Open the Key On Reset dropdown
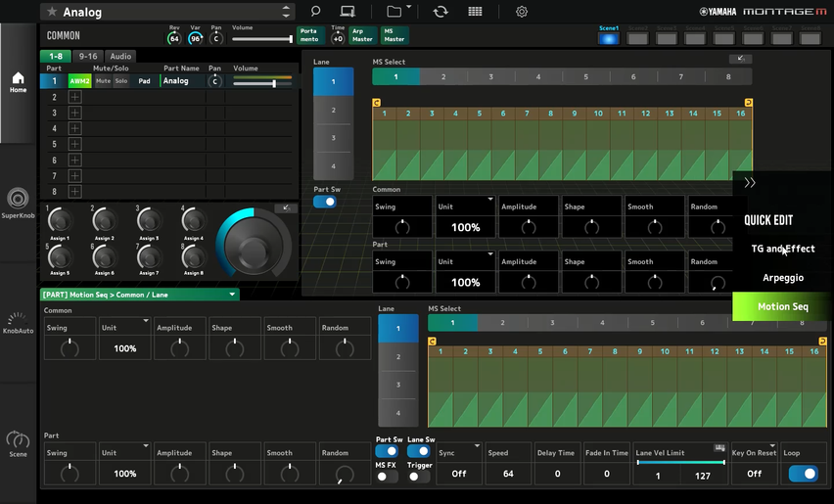This screenshot has height=504, width=834. pos(754,464)
